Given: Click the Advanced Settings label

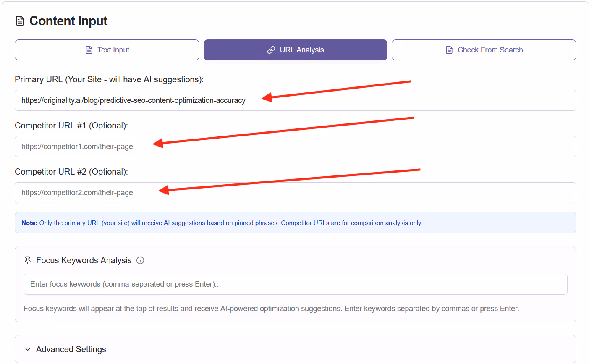Looking at the screenshot, I should coord(71,349).
